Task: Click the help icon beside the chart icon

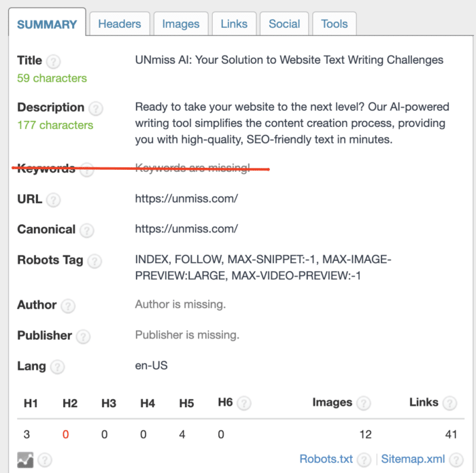Action: (x=45, y=460)
